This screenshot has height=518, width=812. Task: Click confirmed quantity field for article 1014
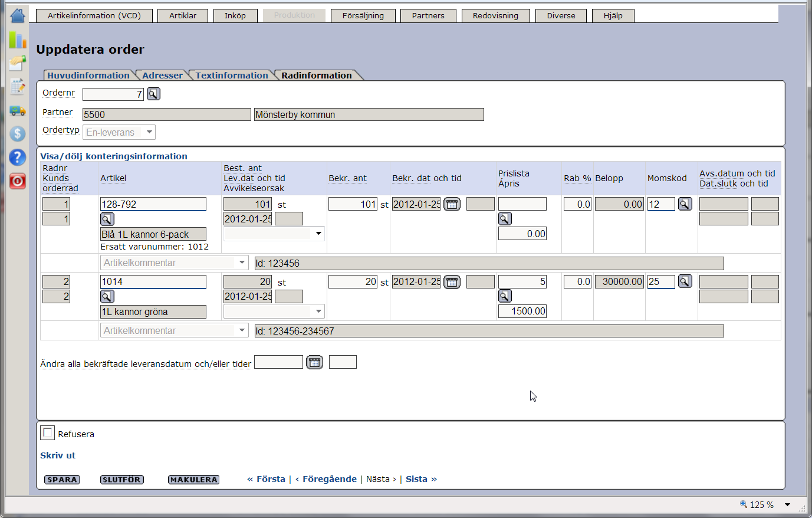(353, 281)
